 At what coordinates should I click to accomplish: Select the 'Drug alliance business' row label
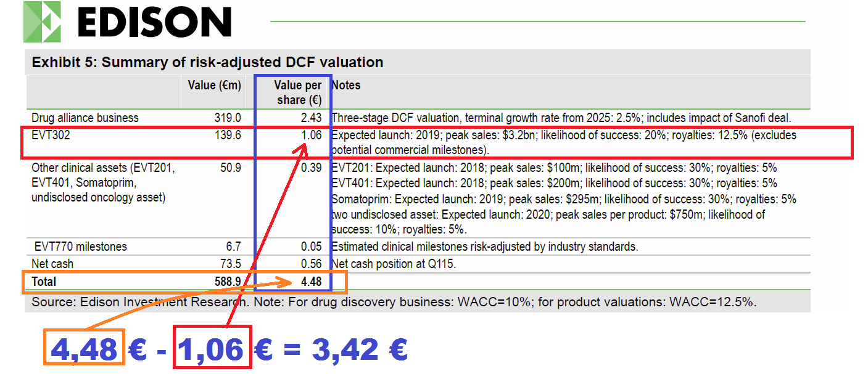tap(85, 118)
